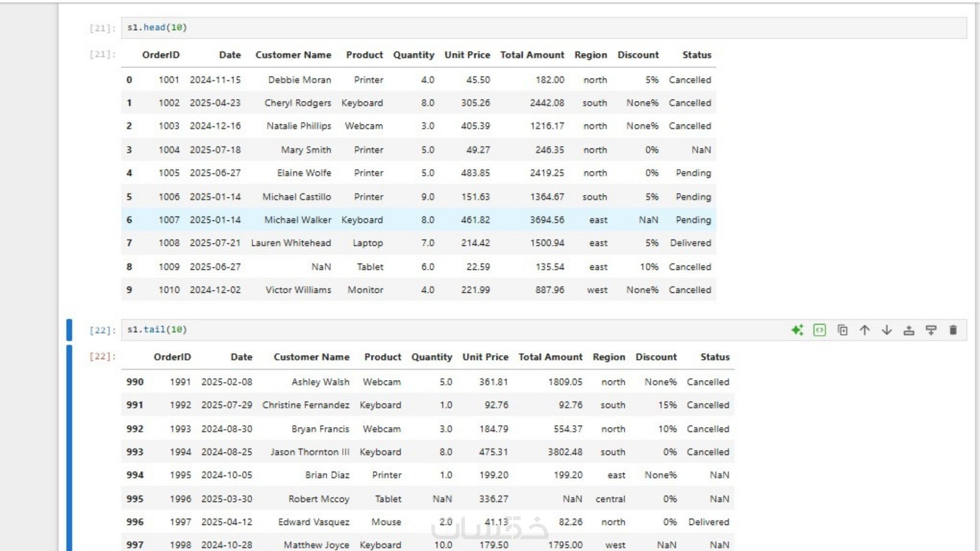Click the [21] output prompt label
Image resolution: width=980 pixels, height=551 pixels.
pyautogui.click(x=103, y=54)
